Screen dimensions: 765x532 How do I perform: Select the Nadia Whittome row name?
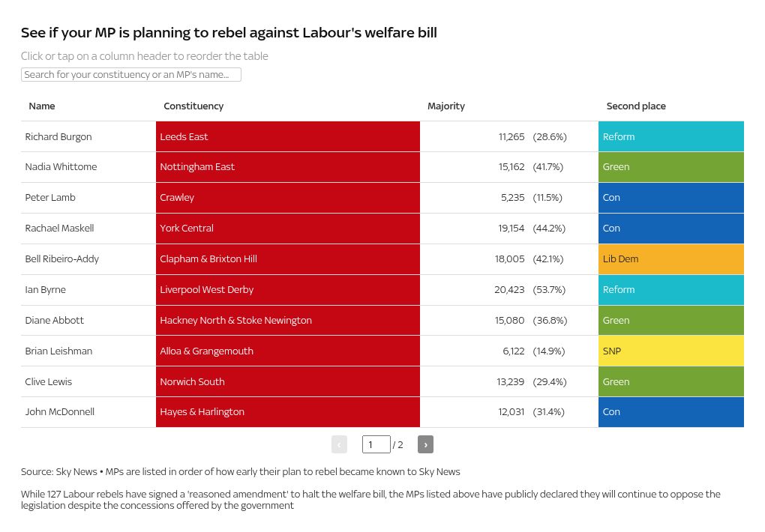coord(61,167)
